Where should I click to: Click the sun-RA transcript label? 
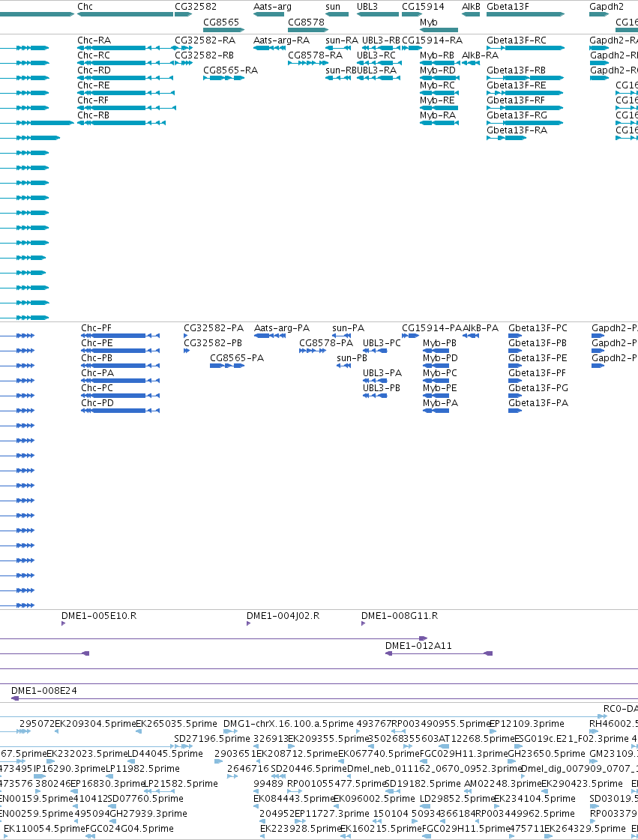coord(342,40)
